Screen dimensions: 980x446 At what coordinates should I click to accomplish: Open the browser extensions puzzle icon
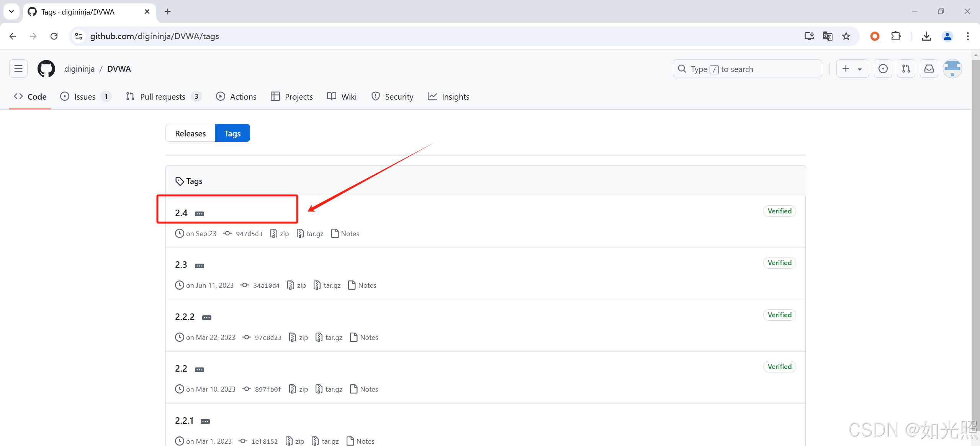[896, 36]
